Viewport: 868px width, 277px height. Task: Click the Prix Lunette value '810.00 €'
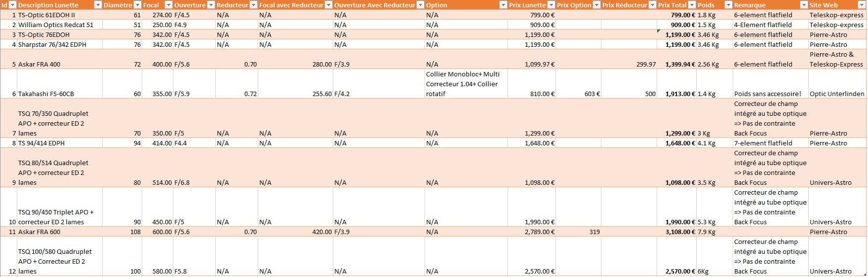point(542,94)
